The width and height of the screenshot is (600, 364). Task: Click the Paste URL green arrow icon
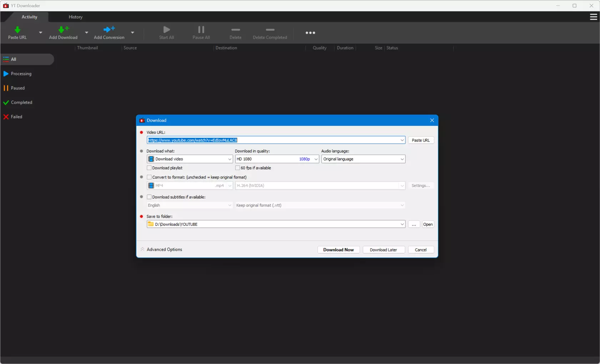pyautogui.click(x=17, y=30)
